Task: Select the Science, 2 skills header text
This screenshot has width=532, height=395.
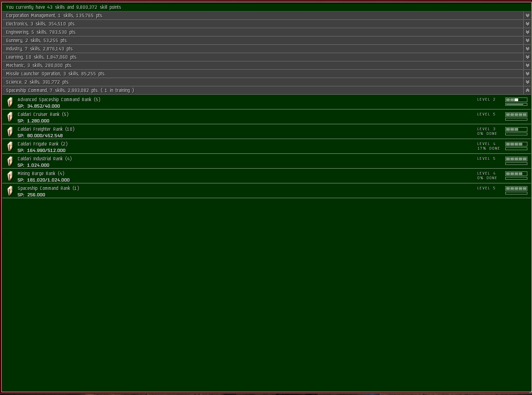Action: (38, 82)
